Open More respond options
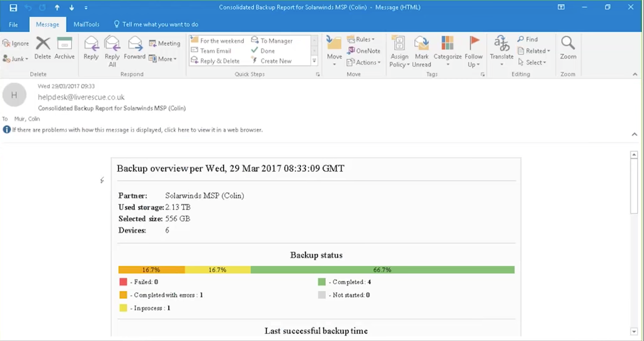 click(163, 59)
